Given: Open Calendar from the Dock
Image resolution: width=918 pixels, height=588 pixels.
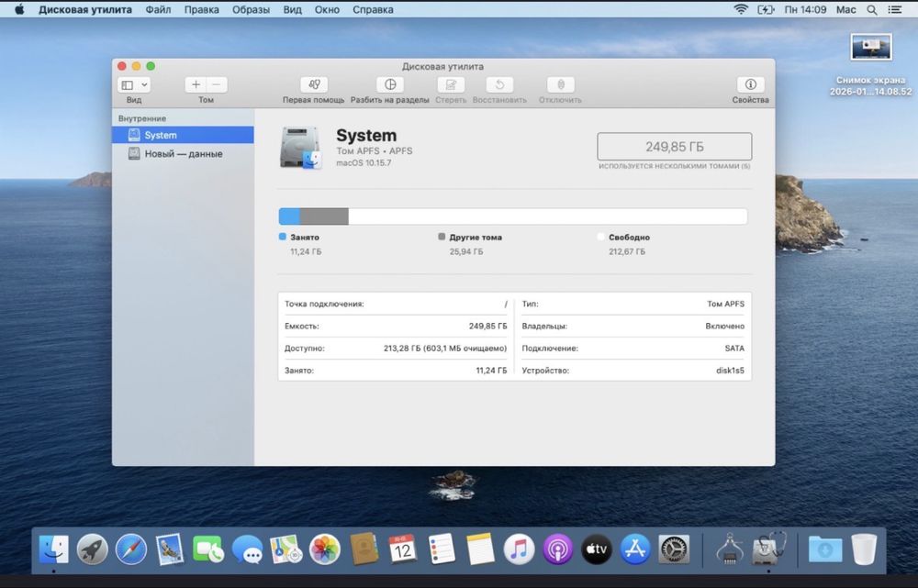Looking at the screenshot, I should pyautogui.click(x=402, y=549).
